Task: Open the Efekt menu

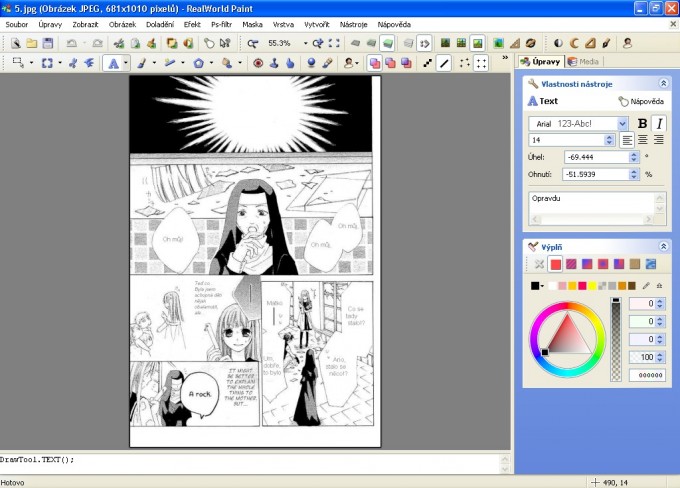Action: point(192,25)
